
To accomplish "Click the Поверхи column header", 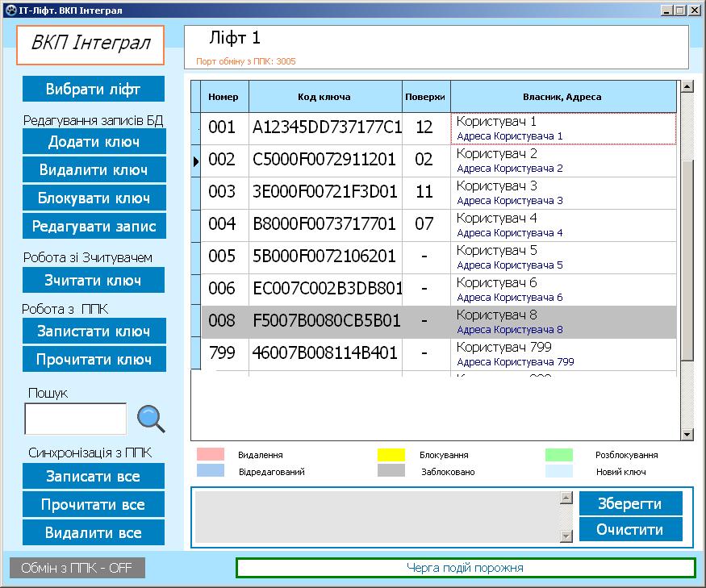I will (426, 97).
